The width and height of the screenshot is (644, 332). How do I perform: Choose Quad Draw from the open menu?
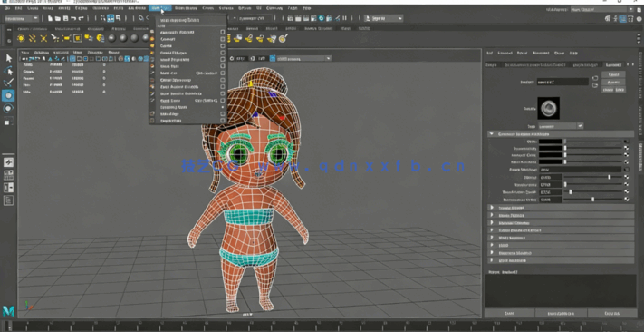[x=169, y=101]
